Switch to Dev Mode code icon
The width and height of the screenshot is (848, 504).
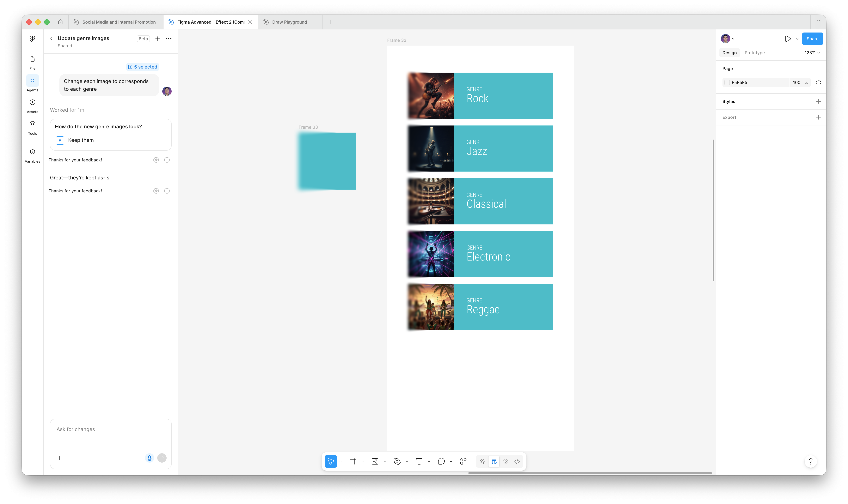tap(517, 461)
